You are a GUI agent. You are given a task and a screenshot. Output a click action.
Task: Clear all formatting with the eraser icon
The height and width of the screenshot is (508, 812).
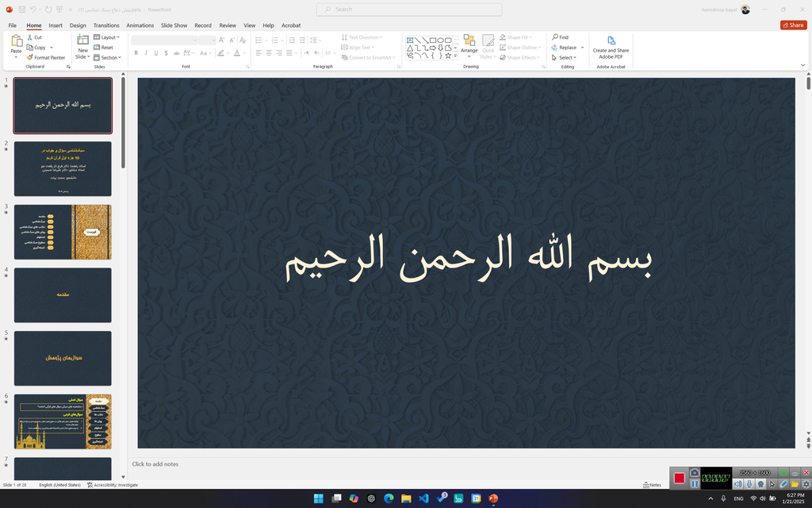[x=243, y=40]
